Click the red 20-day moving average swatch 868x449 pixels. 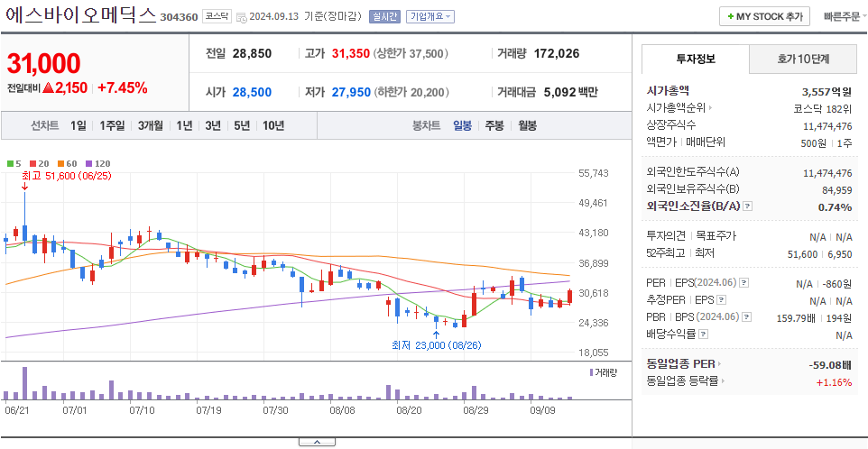coord(32,164)
